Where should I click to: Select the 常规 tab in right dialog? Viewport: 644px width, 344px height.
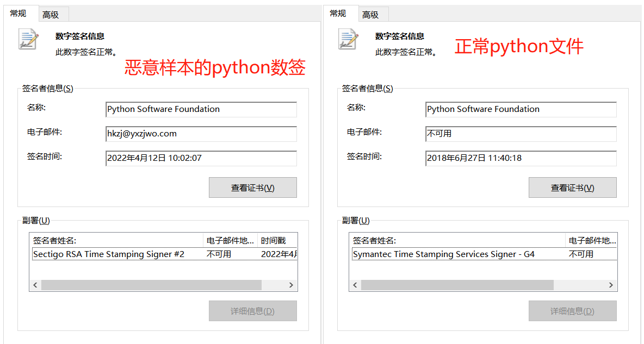[x=339, y=14]
